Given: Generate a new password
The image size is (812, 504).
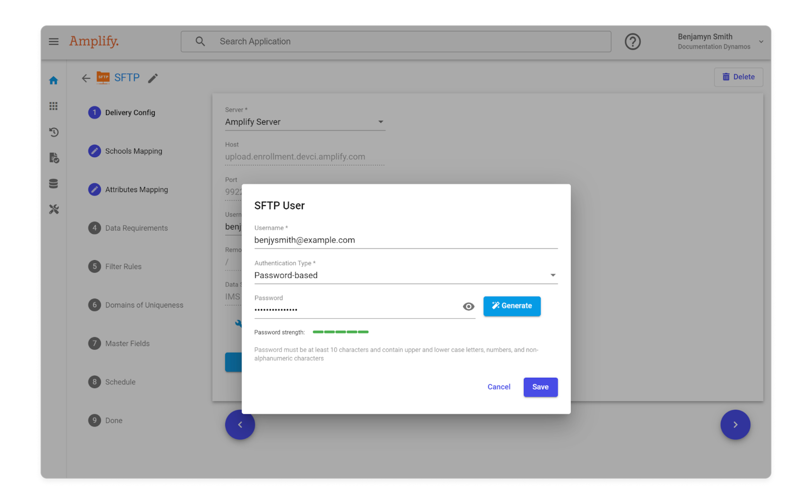Looking at the screenshot, I should tap(512, 306).
